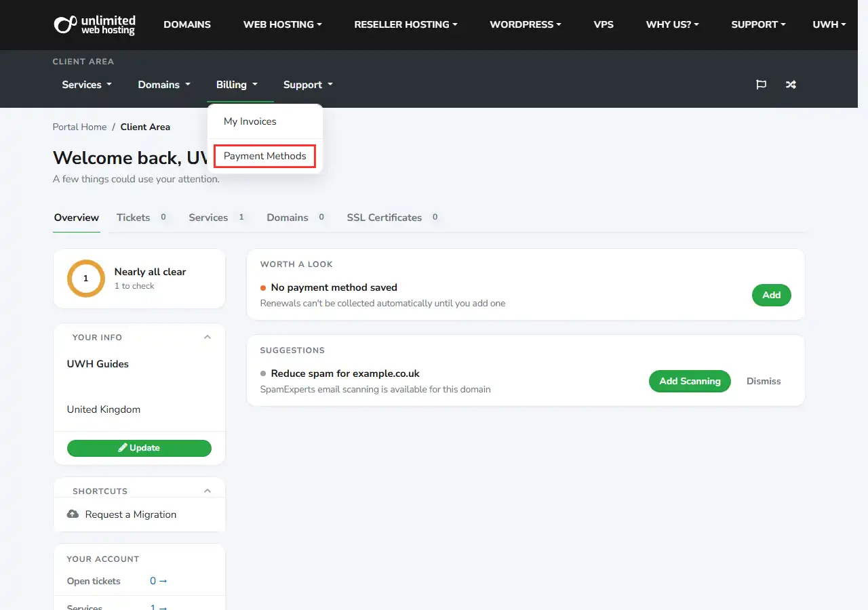Open the Support dropdown in client area
Image resolution: width=868 pixels, height=610 pixels.
[x=308, y=85]
